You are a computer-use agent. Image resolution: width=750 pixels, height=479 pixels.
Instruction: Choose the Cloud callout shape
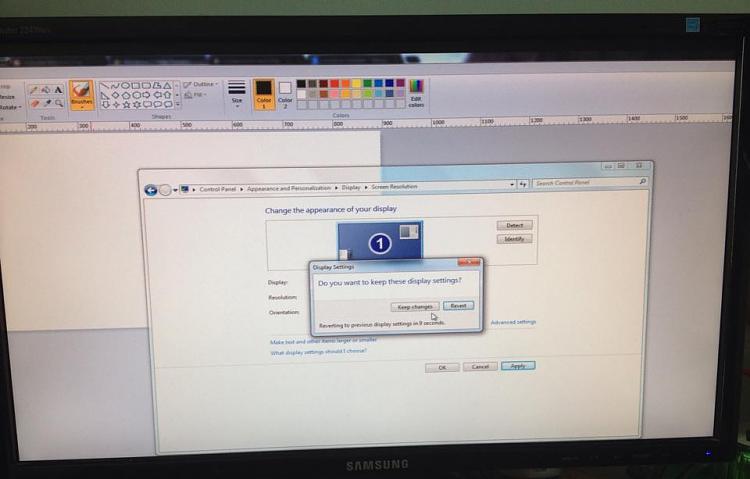pyautogui.click(x=168, y=104)
